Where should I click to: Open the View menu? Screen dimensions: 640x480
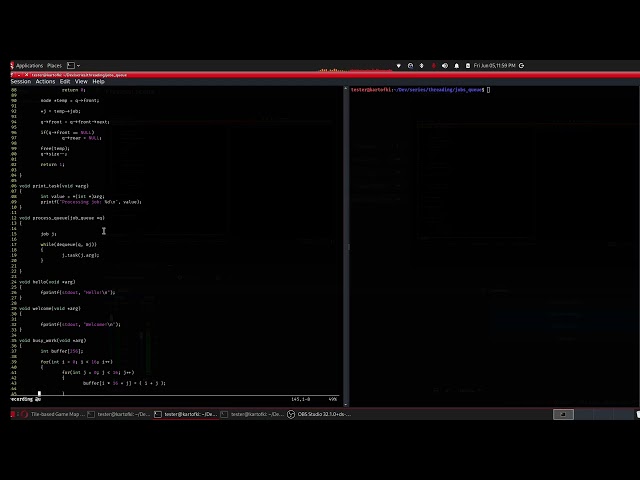(81, 81)
